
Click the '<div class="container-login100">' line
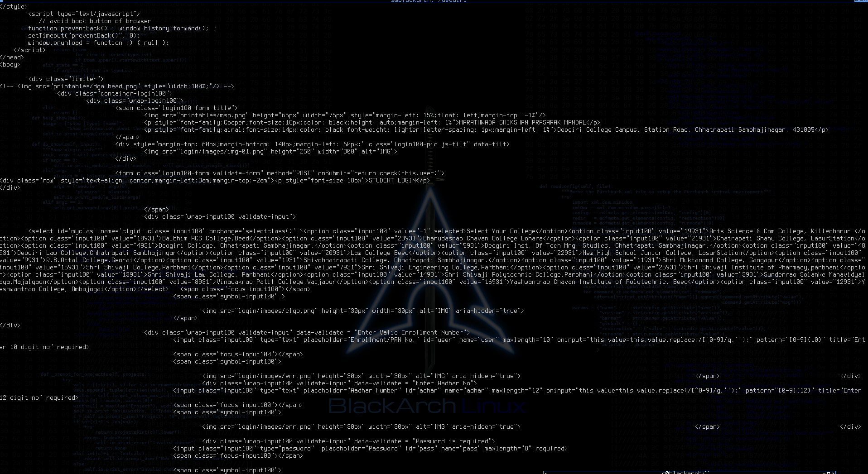point(115,93)
